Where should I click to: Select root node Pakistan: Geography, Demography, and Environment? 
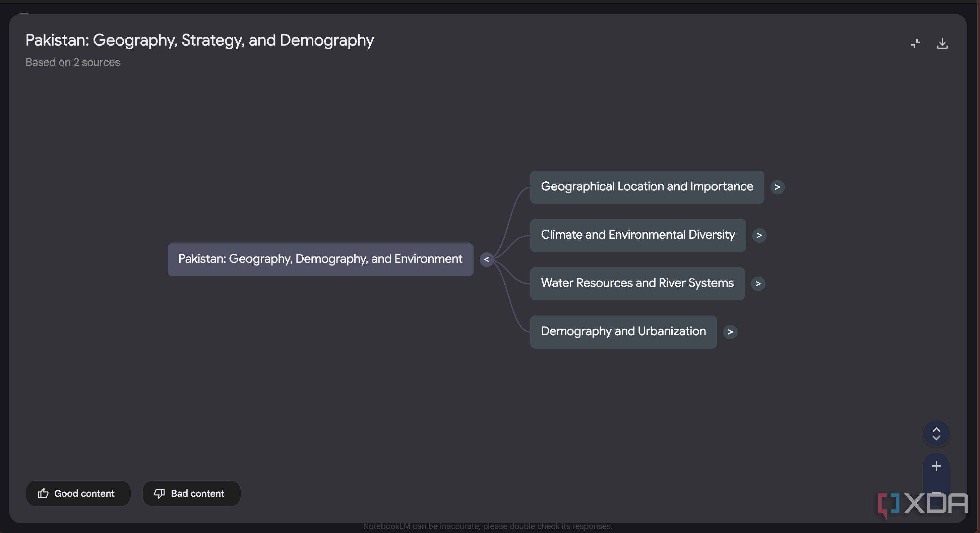(320, 260)
